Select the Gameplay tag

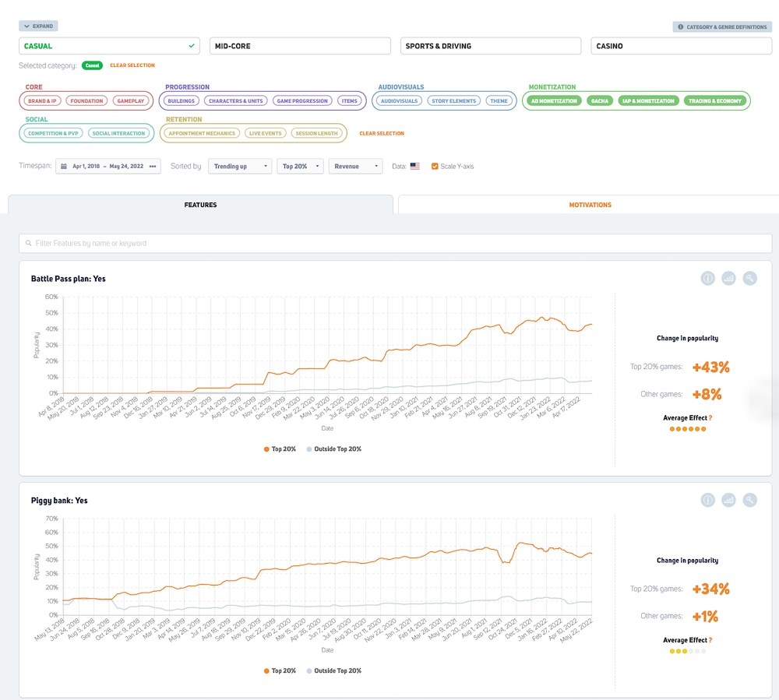131,100
